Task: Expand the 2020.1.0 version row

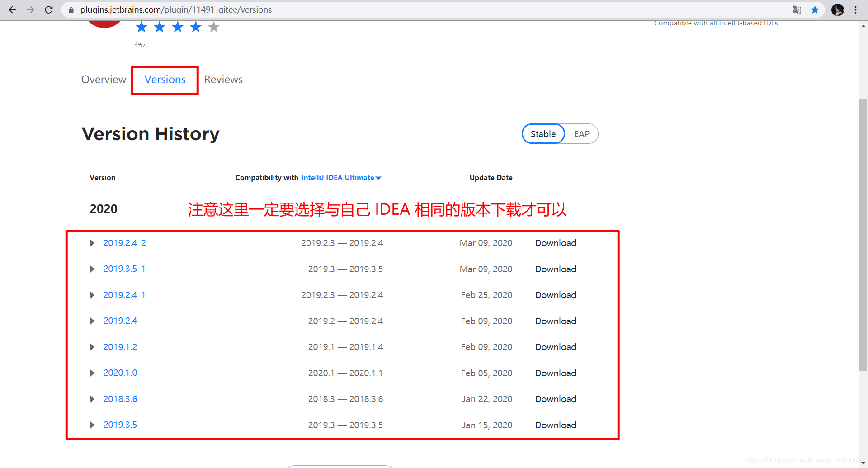Action: (92, 373)
